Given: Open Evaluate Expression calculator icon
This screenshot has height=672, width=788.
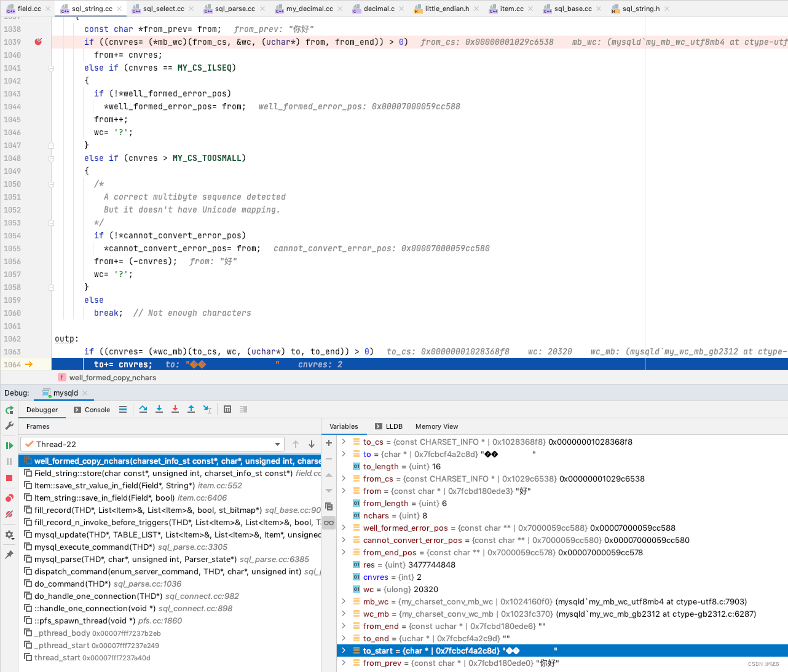Looking at the screenshot, I should (x=227, y=409).
